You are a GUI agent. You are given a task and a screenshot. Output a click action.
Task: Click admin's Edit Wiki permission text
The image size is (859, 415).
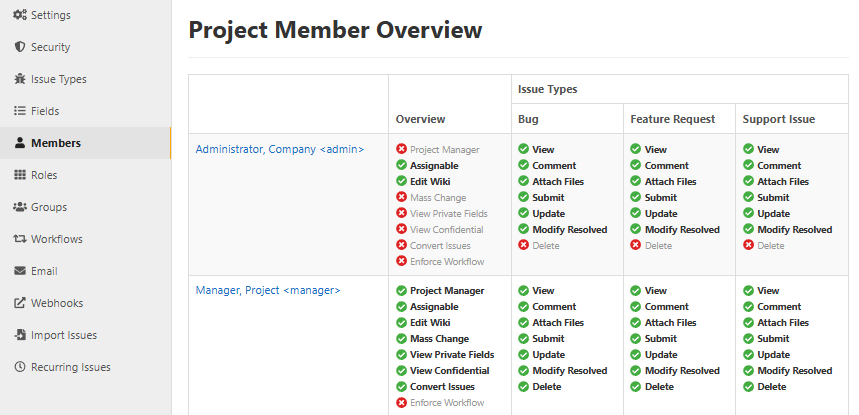(x=431, y=181)
